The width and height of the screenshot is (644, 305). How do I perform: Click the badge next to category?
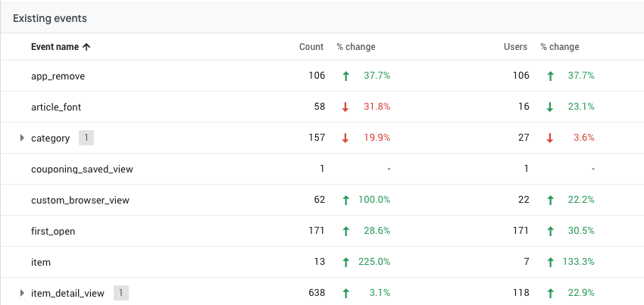pyautogui.click(x=86, y=138)
